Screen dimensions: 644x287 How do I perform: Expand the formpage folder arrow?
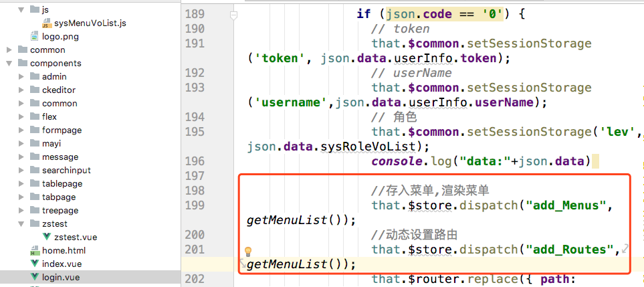click(x=21, y=130)
